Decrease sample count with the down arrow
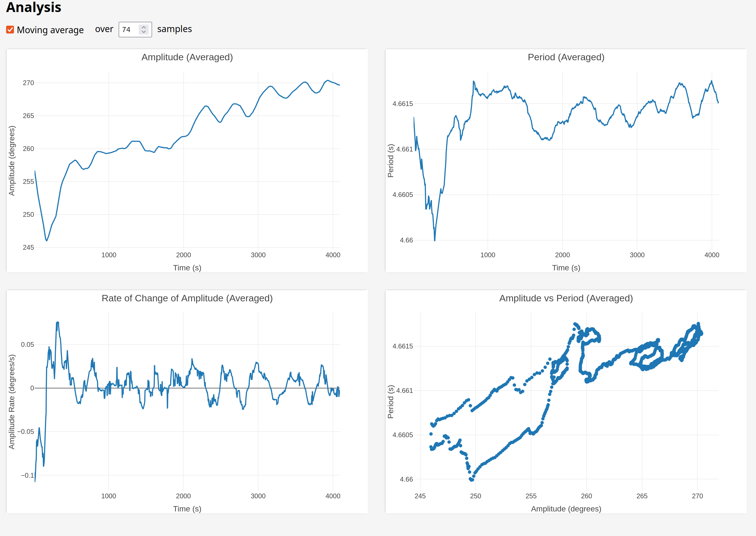This screenshot has width=756, height=536. [144, 32]
